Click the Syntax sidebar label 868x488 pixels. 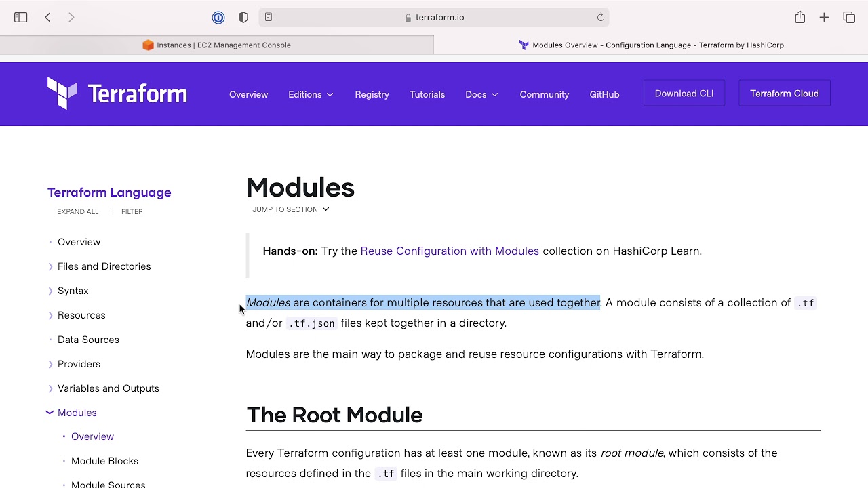click(73, 291)
